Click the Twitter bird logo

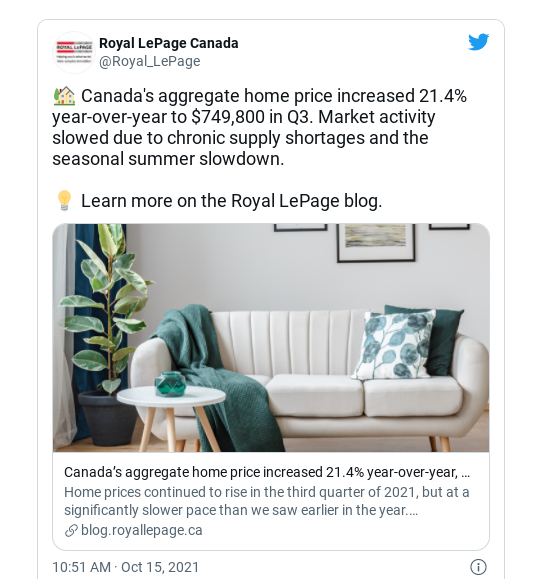[x=478, y=42]
